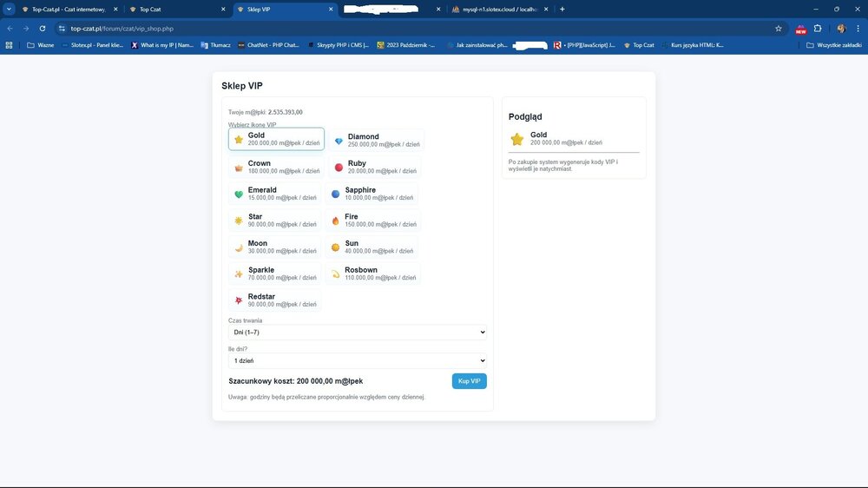Screen dimensions: 868x488
Task: Open the Czas trwania dropdown
Action: (358, 333)
